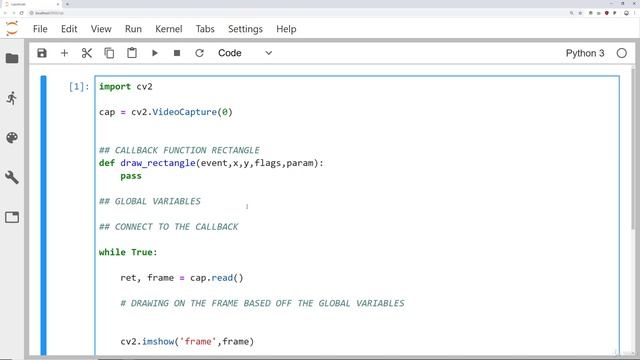Click the cap = cv2.VideoCapture(0) line
Image resolution: width=640 pixels, height=360 pixels.
click(166, 112)
